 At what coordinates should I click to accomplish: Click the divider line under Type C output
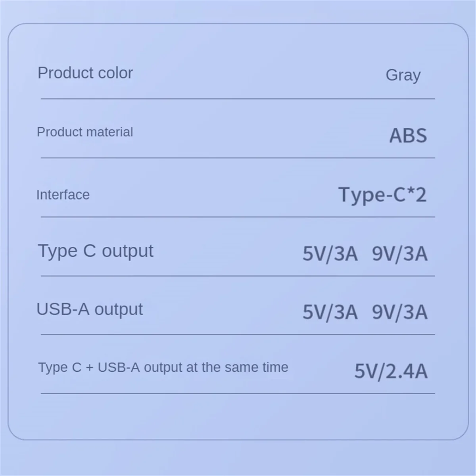pyautogui.click(x=238, y=276)
